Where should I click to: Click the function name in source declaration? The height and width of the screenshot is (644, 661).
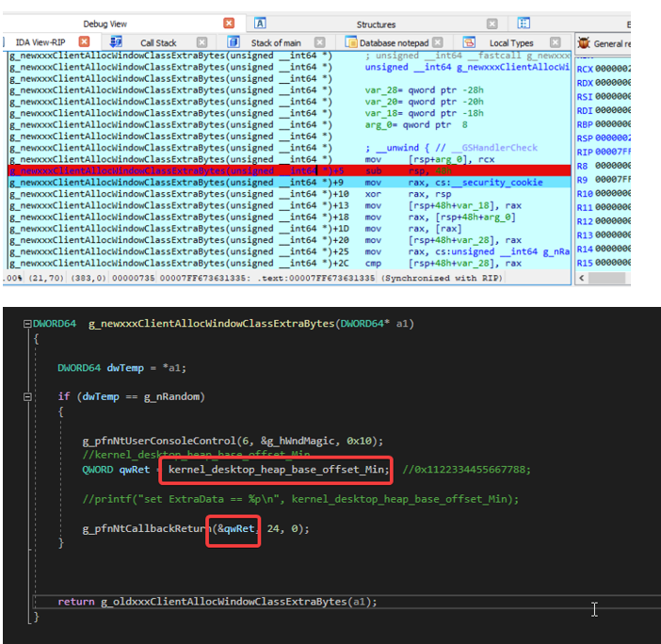(211, 324)
